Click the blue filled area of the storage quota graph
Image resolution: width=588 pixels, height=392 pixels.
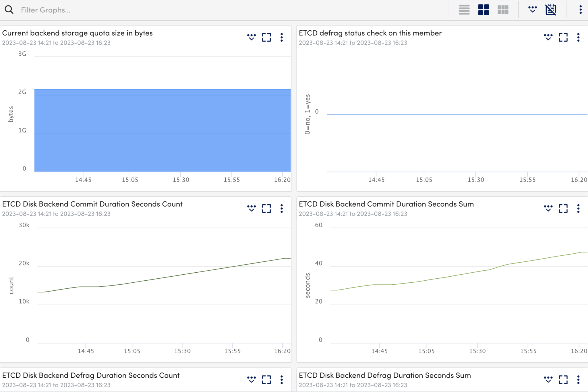pyautogui.click(x=161, y=129)
